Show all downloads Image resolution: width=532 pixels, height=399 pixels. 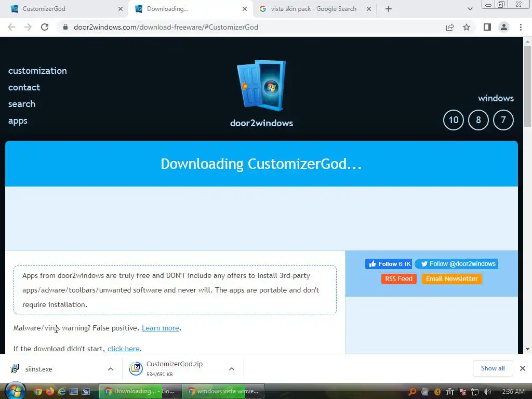[x=493, y=368]
